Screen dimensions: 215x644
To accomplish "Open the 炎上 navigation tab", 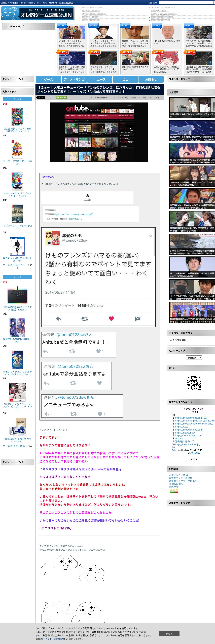I will [125, 79].
